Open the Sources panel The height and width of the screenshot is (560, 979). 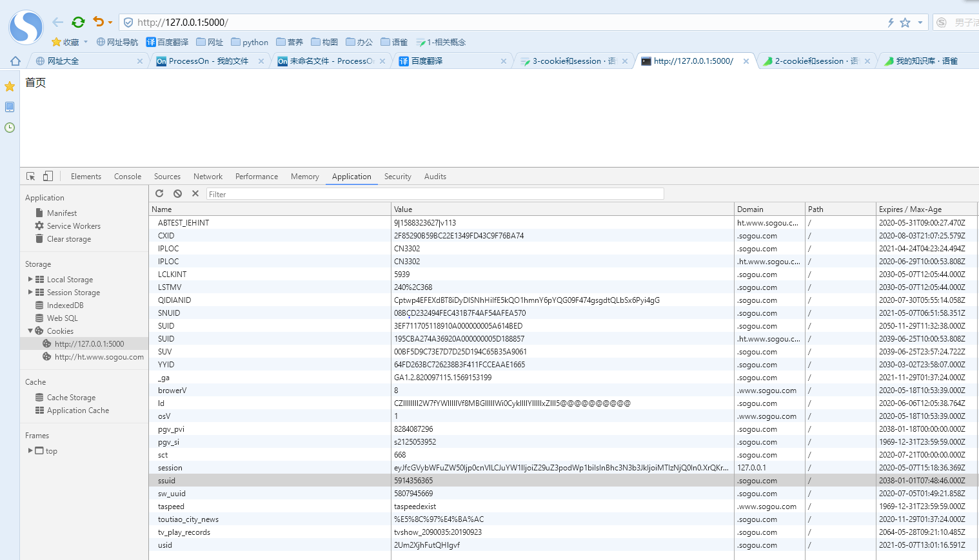point(167,177)
